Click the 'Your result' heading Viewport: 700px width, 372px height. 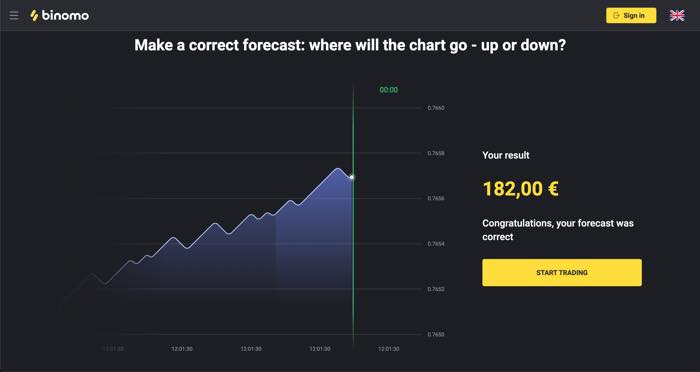(506, 155)
